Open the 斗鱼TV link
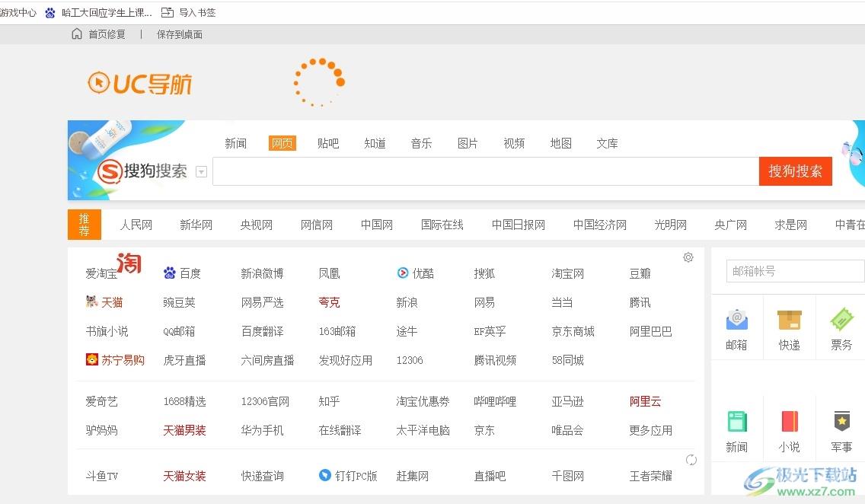Image resolution: width=865 pixels, height=504 pixels. pyautogui.click(x=102, y=476)
